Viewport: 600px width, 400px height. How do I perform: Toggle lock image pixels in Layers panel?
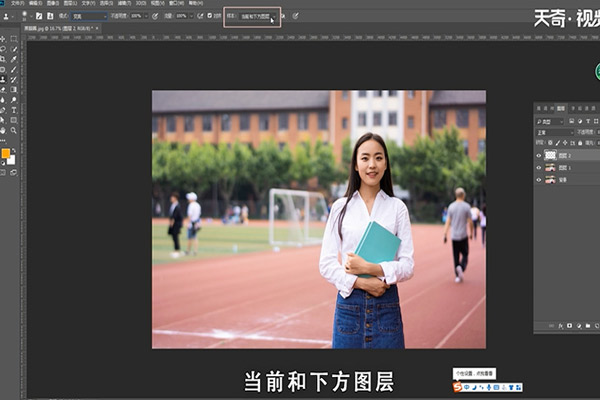(x=558, y=143)
